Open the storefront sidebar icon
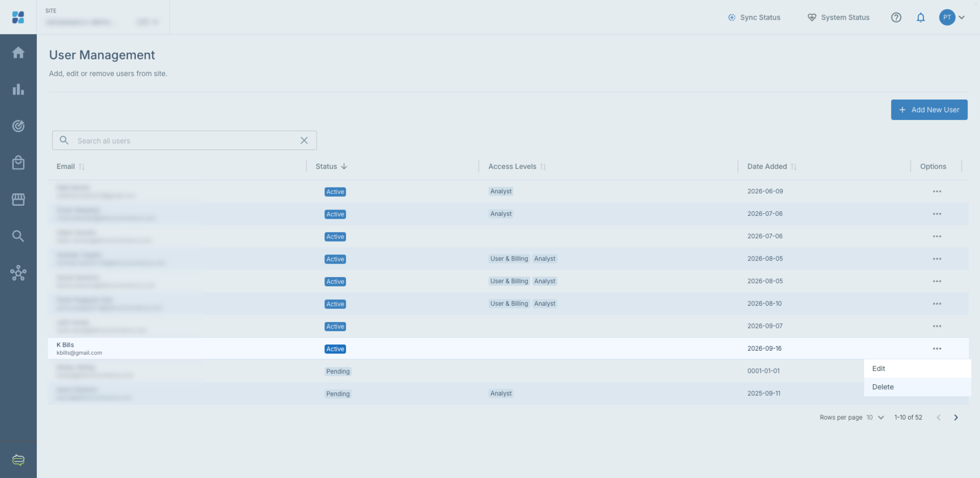This screenshot has width=980, height=478. pyautogui.click(x=18, y=200)
